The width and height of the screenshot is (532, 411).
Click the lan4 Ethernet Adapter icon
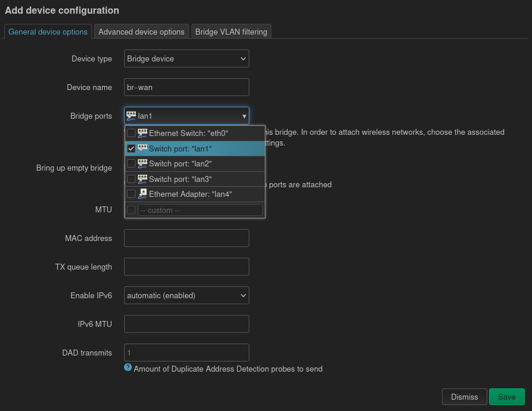point(143,194)
